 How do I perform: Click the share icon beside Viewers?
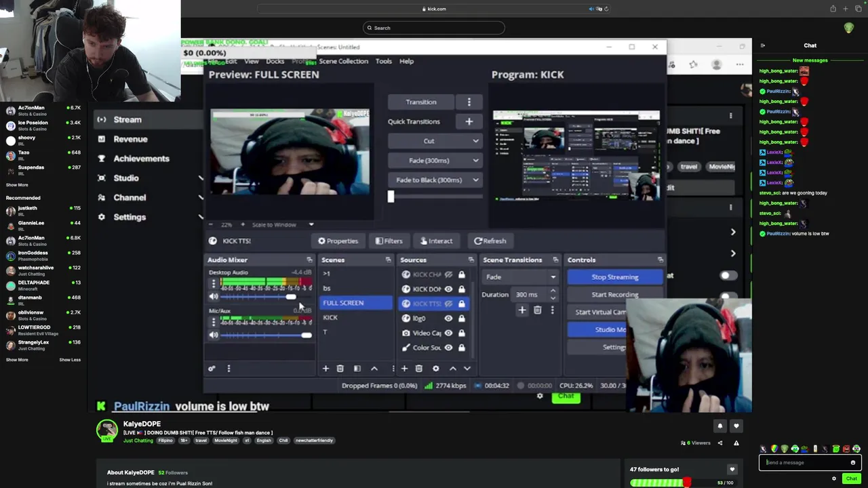click(x=720, y=443)
